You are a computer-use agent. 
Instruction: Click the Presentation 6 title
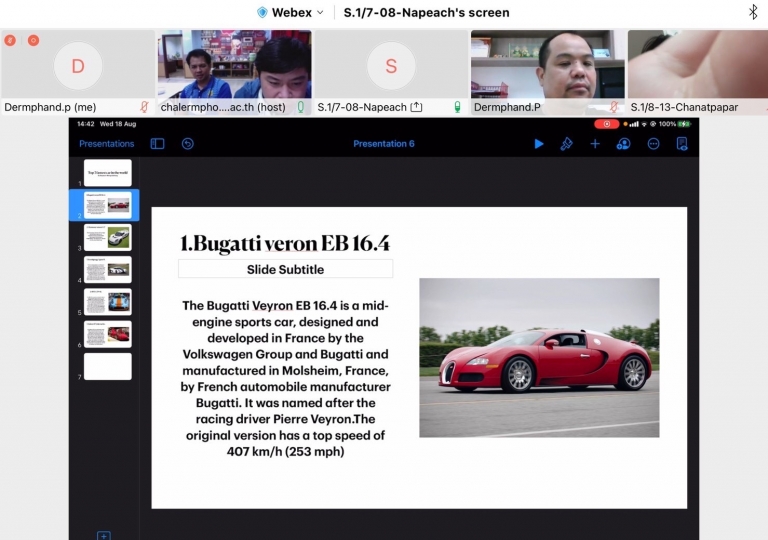pyautogui.click(x=384, y=144)
